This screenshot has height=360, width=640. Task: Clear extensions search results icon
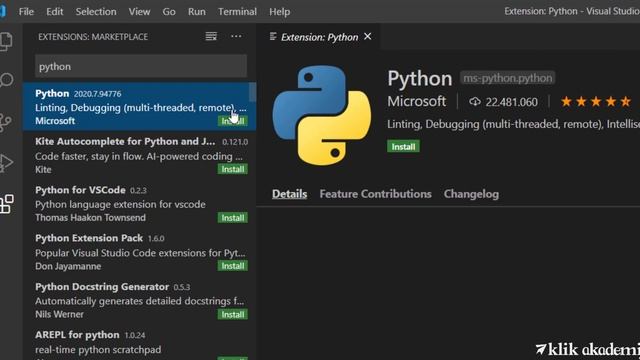211,36
